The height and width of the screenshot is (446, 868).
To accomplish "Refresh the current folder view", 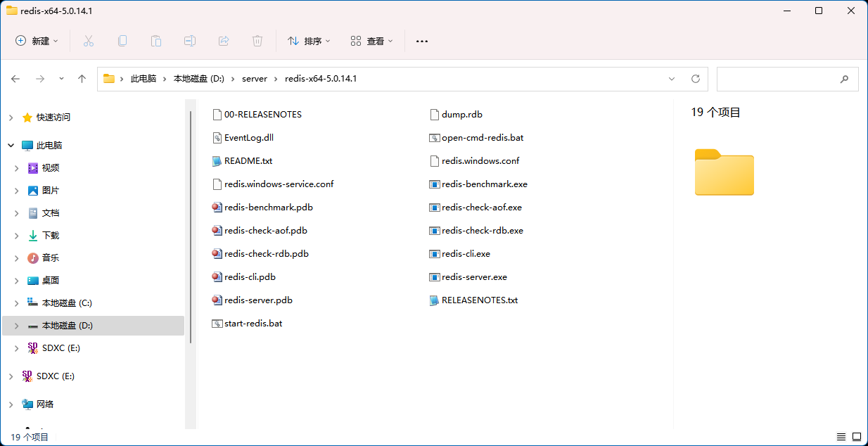I will pos(696,79).
